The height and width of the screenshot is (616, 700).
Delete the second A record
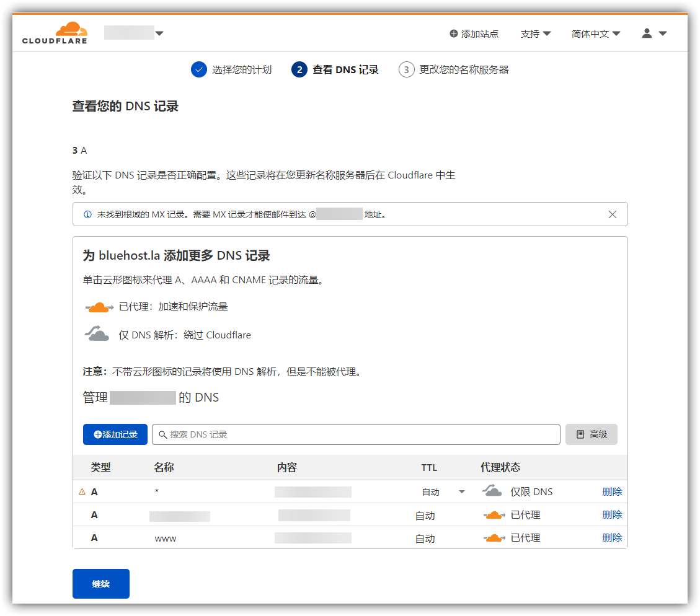tap(612, 515)
